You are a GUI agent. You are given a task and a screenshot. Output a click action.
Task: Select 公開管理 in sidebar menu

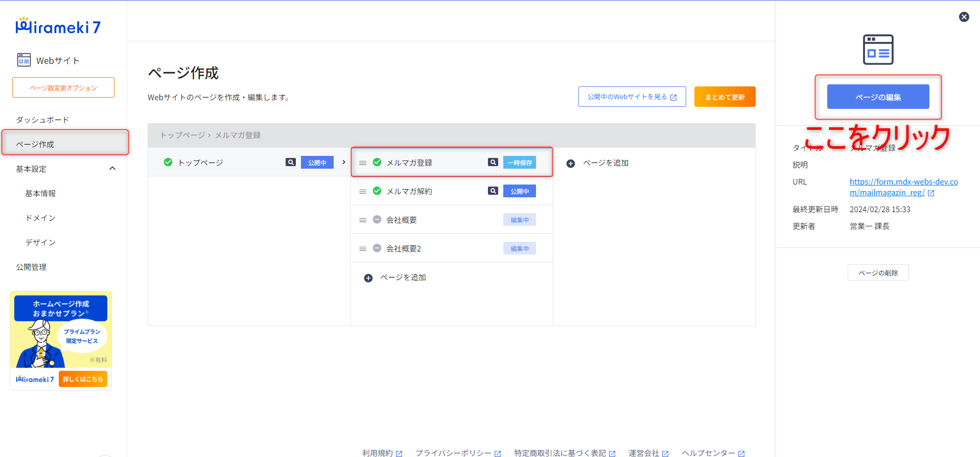click(x=31, y=267)
